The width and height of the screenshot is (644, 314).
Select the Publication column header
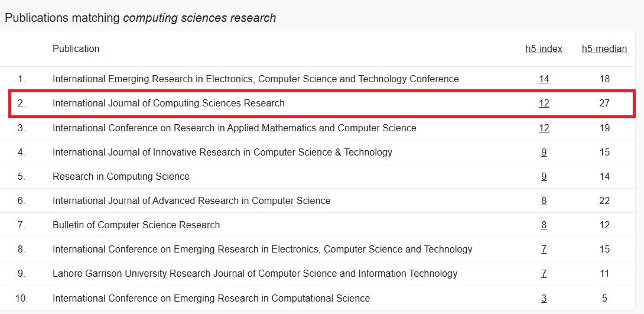(76, 49)
